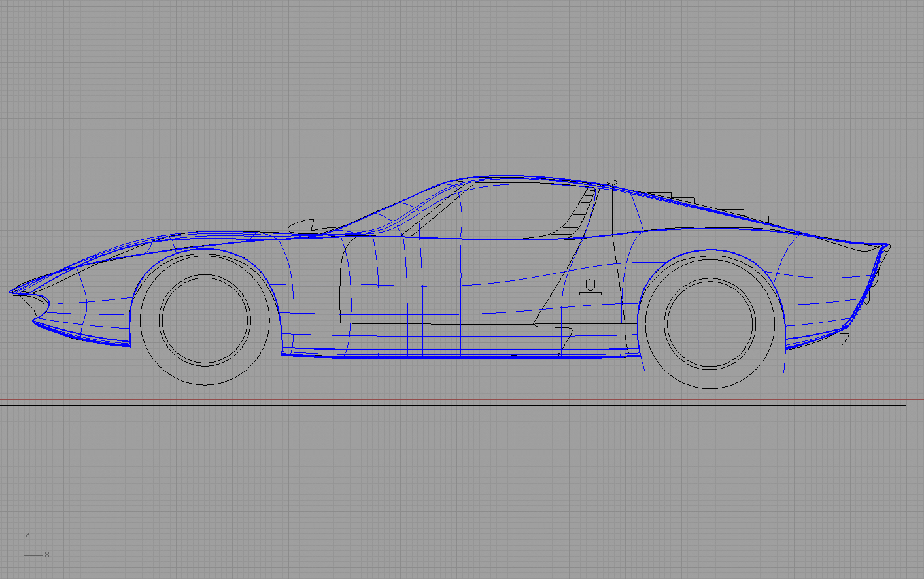Select the rear wheel circle of the car
924x579 pixels.
pos(710,323)
